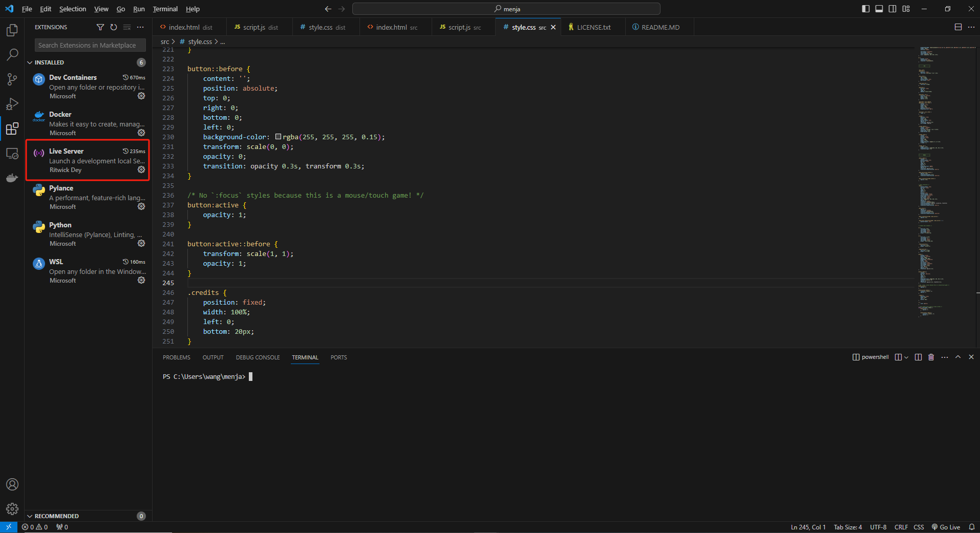Open the Run and Debug view

(12, 104)
